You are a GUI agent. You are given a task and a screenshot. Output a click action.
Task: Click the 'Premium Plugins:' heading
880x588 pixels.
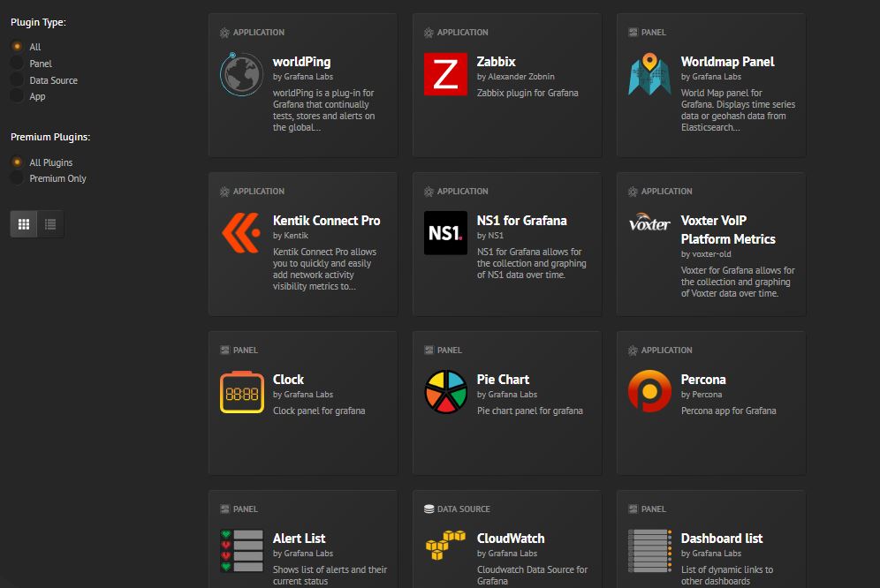point(50,137)
